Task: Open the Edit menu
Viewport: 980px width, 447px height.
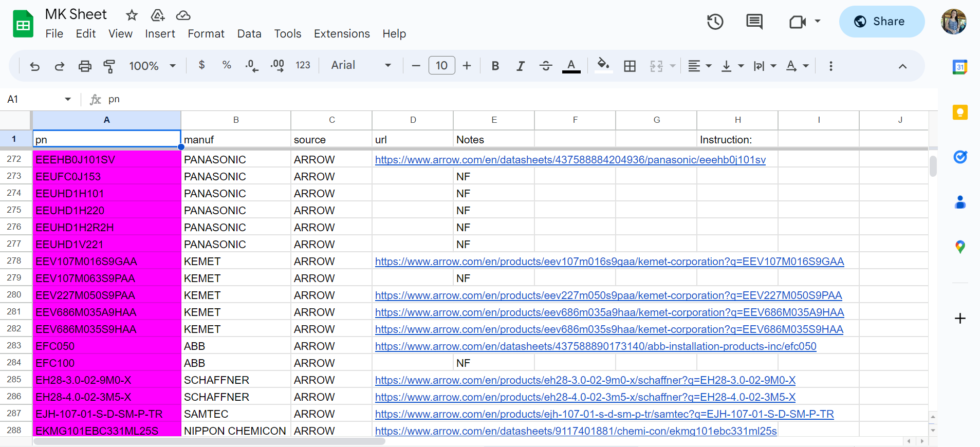Action: pyautogui.click(x=86, y=34)
